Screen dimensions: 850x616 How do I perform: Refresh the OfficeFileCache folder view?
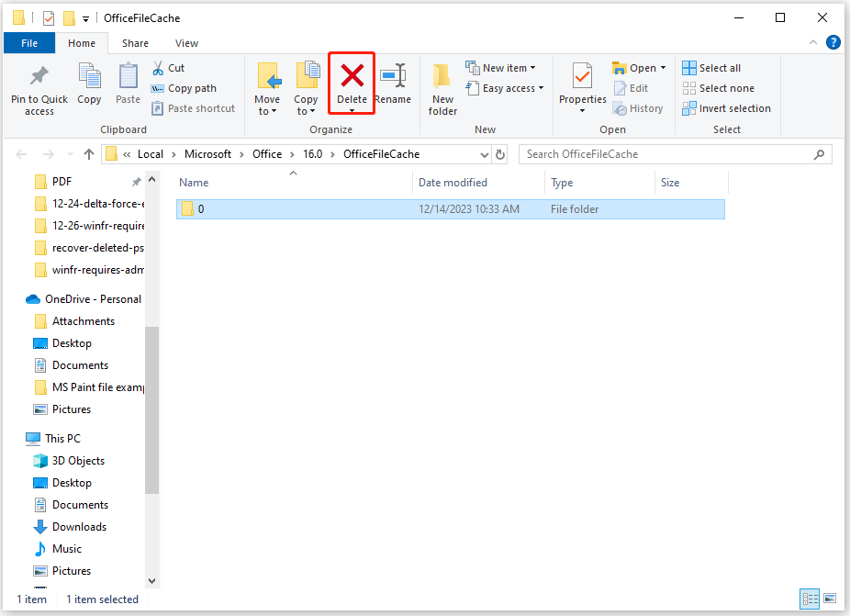(x=500, y=154)
